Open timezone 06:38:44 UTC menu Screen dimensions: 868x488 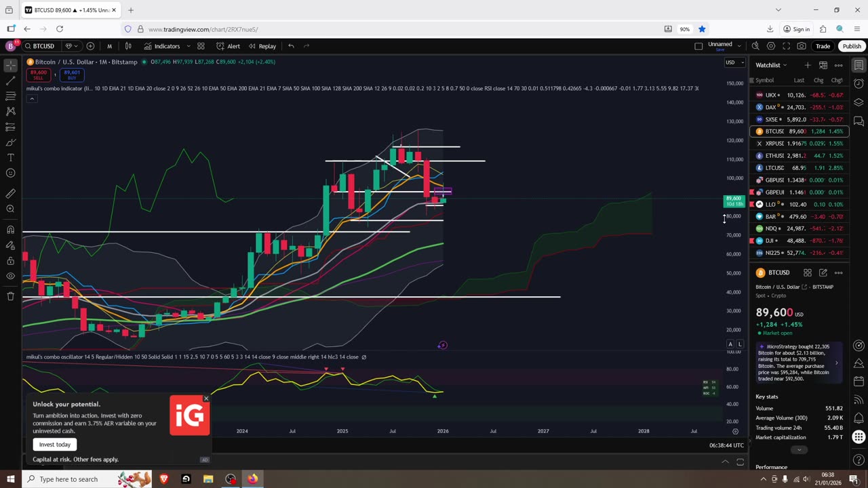726,445
